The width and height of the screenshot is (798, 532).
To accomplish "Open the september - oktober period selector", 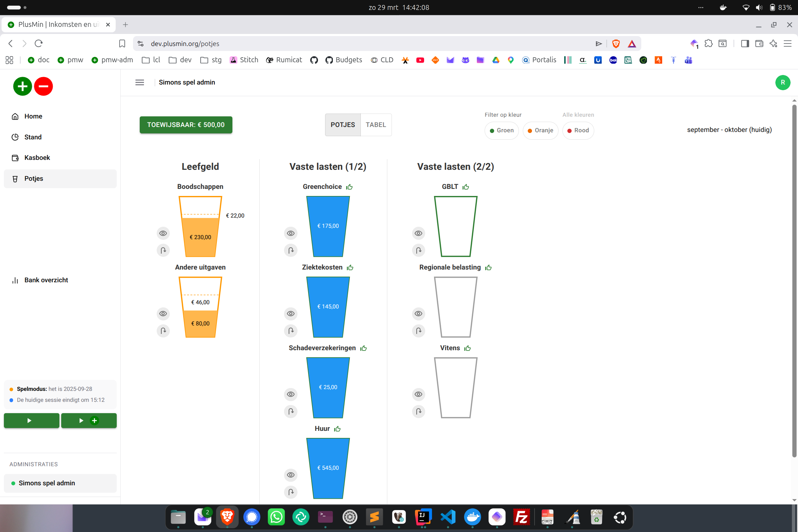I will tap(729, 130).
